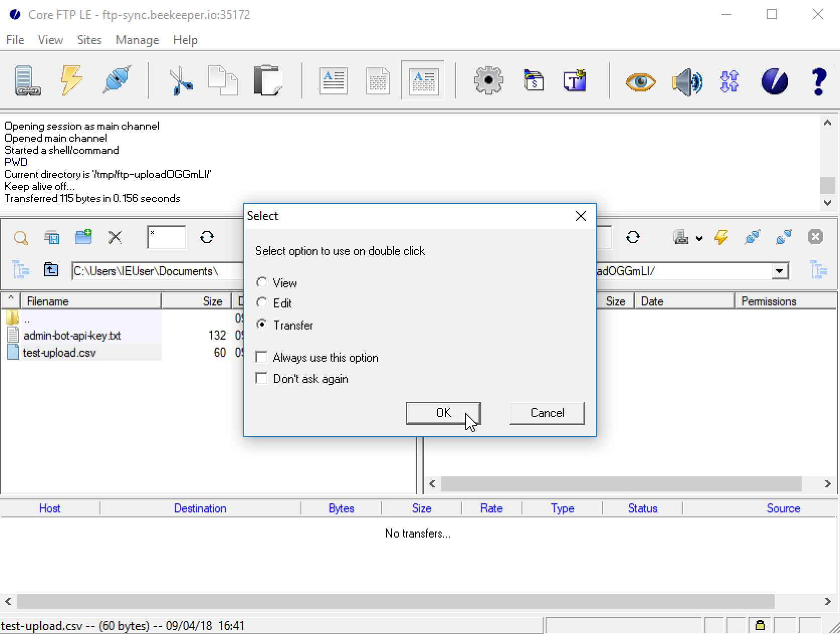Check Always use this option
The image size is (840, 634).
click(261, 357)
